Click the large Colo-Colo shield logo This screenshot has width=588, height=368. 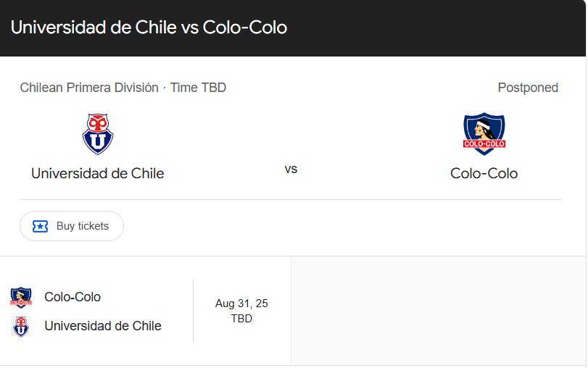tap(484, 133)
